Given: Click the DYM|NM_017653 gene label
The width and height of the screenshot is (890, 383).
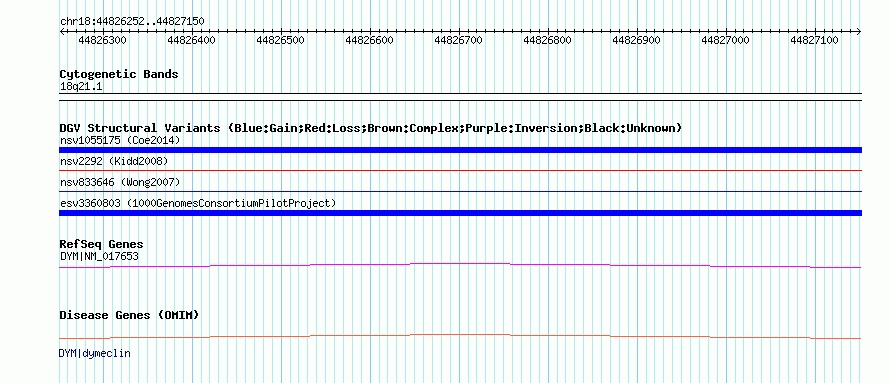Looking at the screenshot, I should pyautogui.click(x=99, y=256).
